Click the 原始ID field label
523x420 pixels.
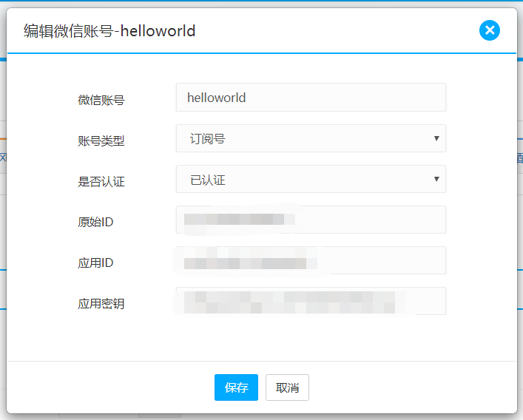[95, 222]
